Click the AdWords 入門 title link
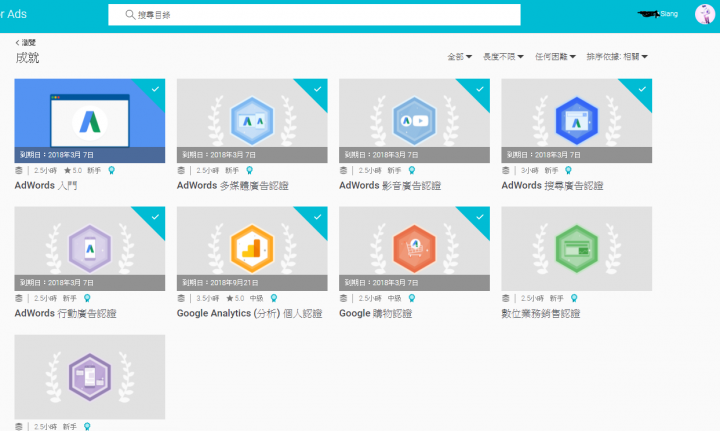Screen dimensions: 720x431 tap(46, 185)
